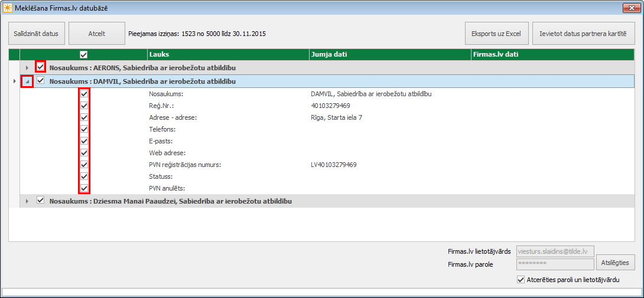Image resolution: width=644 pixels, height=298 pixels.
Task: Toggle checkbox for Web adrese: row
Action: click(x=84, y=153)
